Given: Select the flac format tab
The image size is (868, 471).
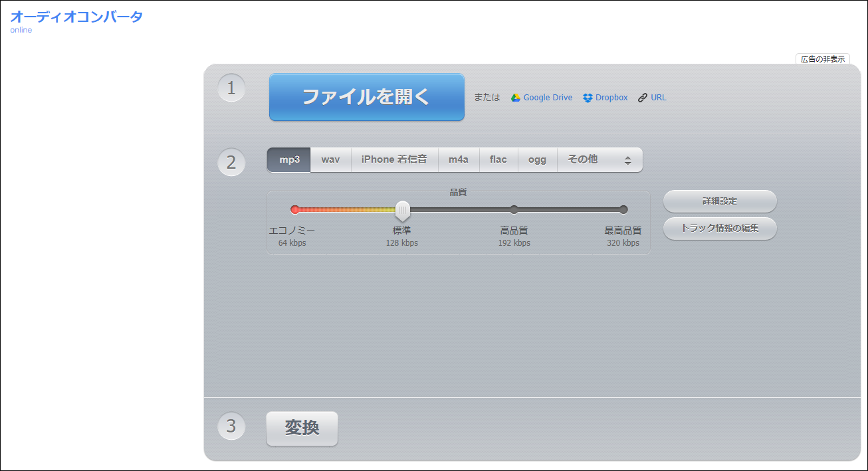Looking at the screenshot, I should click(498, 159).
